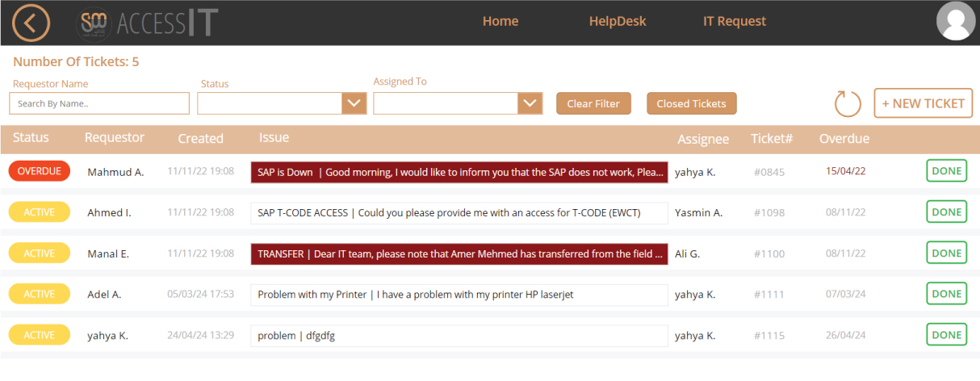Screen dimensions: 980x381
Task: Select requestor Ahmed I.
Action: [109, 213]
